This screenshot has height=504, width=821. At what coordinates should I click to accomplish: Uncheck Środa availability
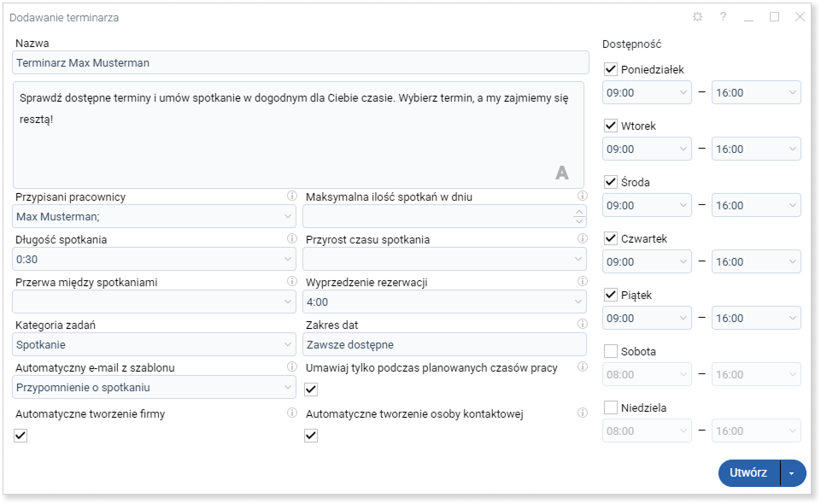(611, 182)
